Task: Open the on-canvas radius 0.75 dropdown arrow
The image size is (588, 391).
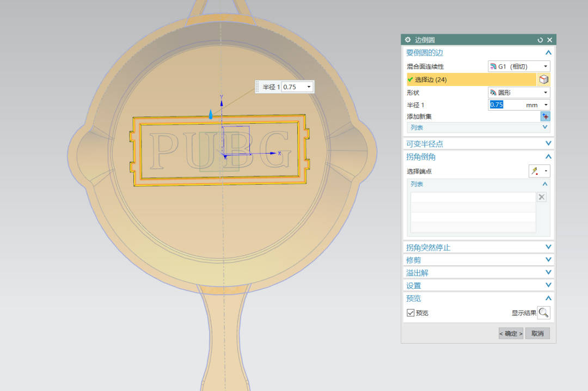Action: point(309,87)
